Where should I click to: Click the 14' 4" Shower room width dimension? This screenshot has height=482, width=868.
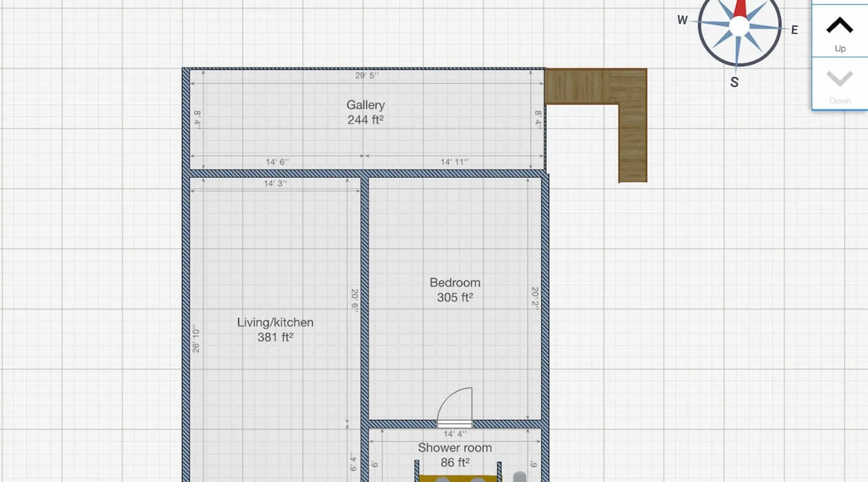pos(455,434)
